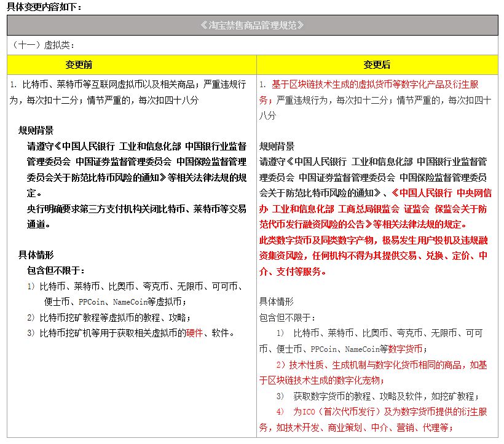The height and width of the screenshot is (444, 504).
Task: Click right text 务，如技术开发、商业策划、中介、营销、代理等
Action: click(356, 427)
